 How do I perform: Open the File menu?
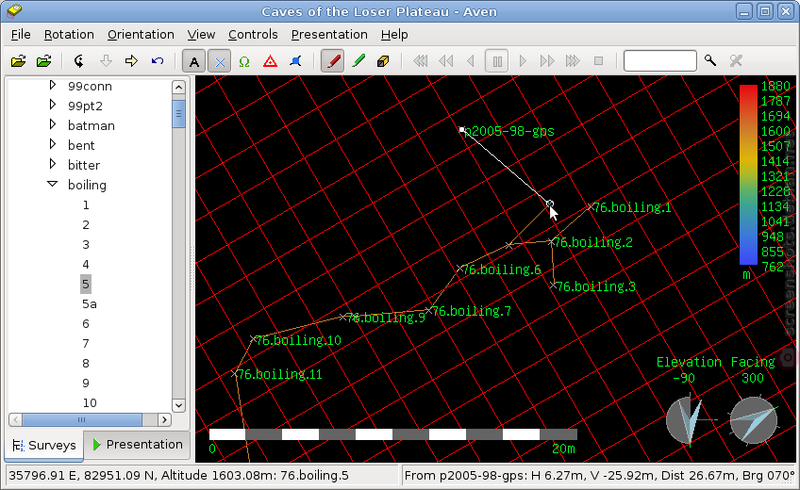point(20,35)
